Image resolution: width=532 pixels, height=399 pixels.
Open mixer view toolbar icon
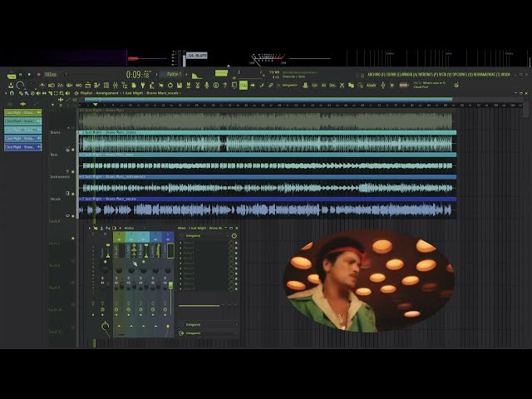[116, 85]
